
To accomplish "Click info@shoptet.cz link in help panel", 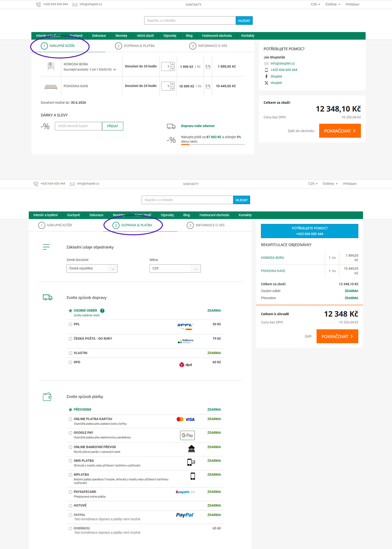I will tap(283, 63).
